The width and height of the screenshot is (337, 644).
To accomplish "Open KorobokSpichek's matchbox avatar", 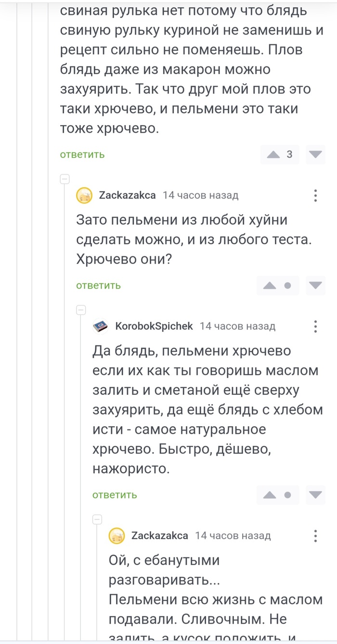I will click(x=101, y=326).
